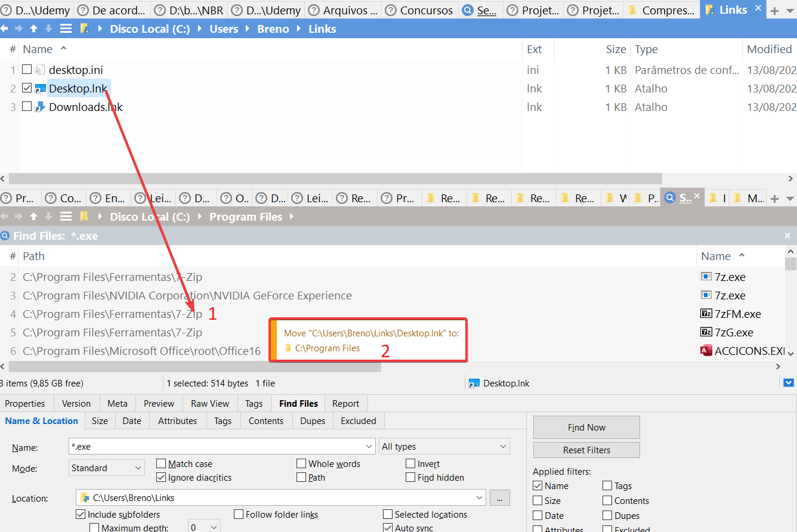Add a new tab in the top pane tab bar
Screen dimensions: 797x532
775,11
